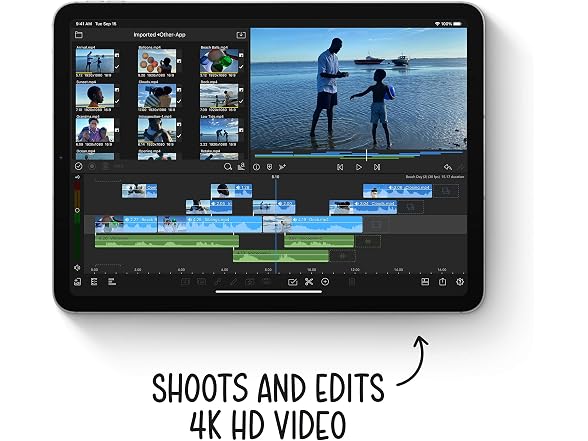Select the scissors split clip tool
Image resolution: width=588 pixels, height=441 pixels.
(x=309, y=282)
